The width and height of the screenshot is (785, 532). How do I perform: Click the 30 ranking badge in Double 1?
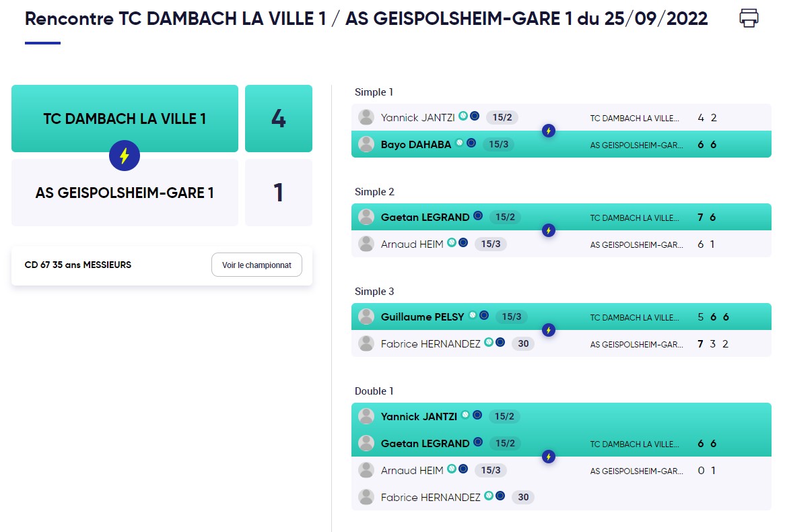pyautogui.click(x=523, y=498)
